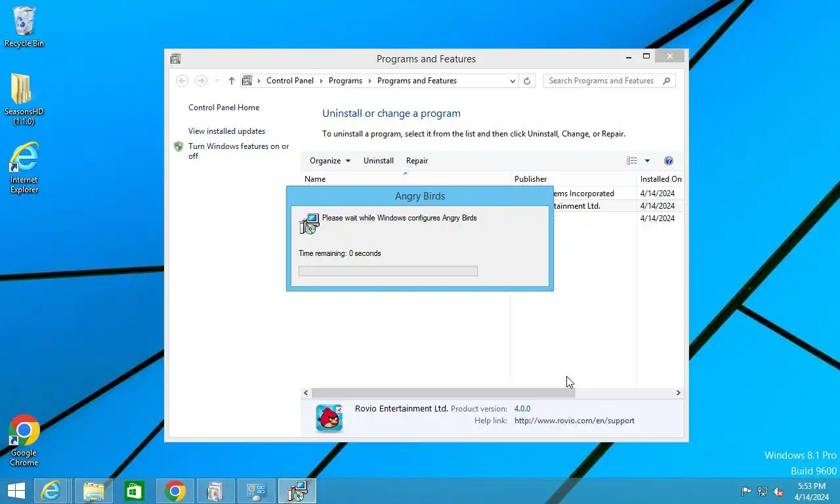Open the Organize menu
Image resolution: width=840 pixels, height=504 pixels.
pyautogui.click(x=330, y=161)
